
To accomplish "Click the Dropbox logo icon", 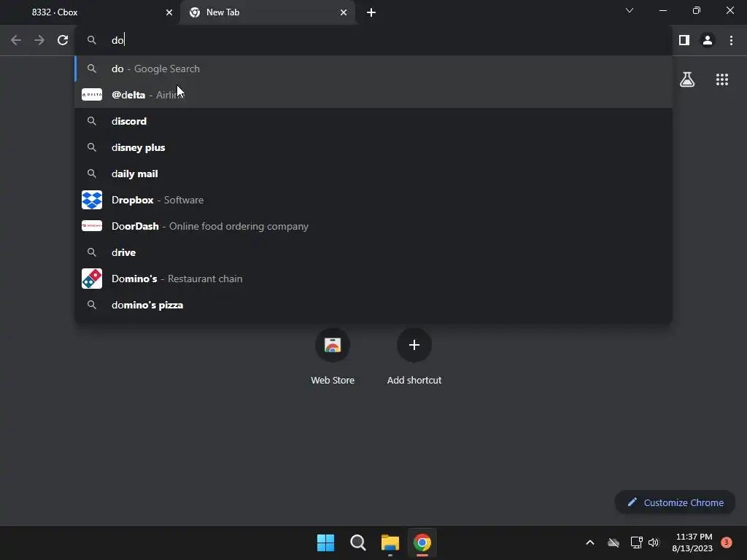I will click(x=92, y=200).
